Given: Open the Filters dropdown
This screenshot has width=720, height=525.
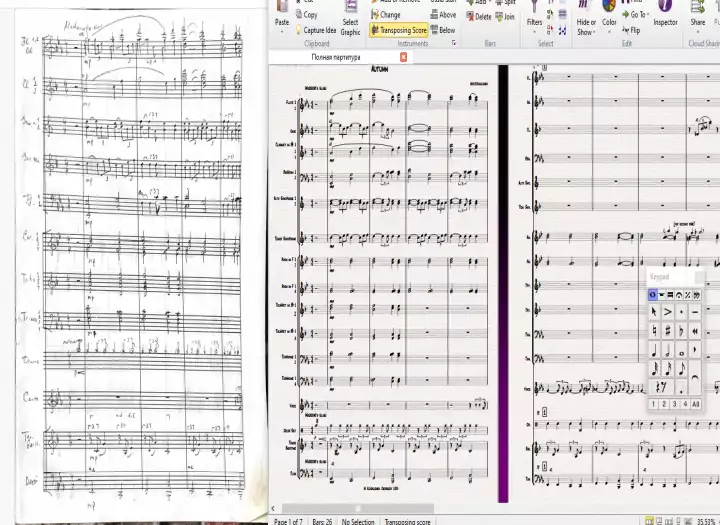Looking at the screenshot, I should (535, 21).
